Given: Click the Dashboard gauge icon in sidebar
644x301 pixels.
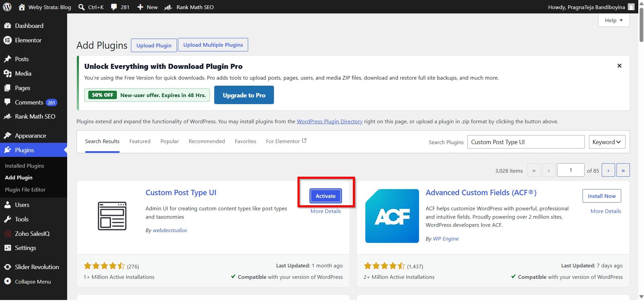Looking at the screenshot, I should [x=7, y=26].
